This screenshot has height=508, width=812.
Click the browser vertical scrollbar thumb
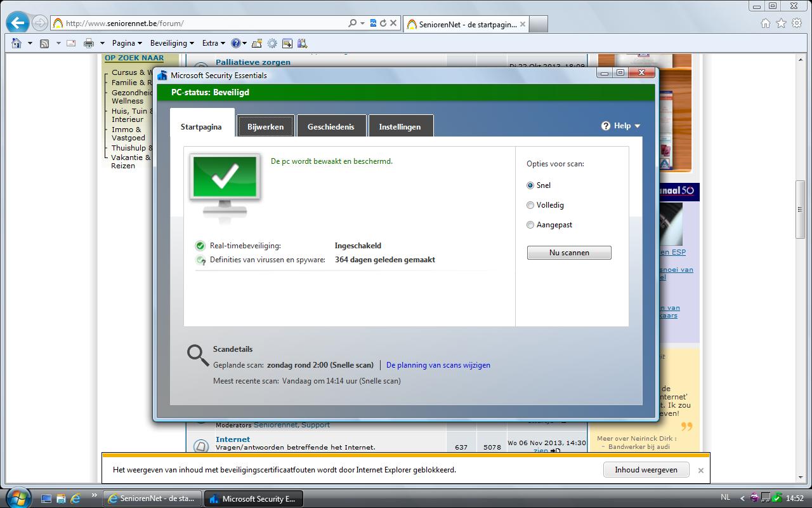pyautogui.click(x=801, y=210)
